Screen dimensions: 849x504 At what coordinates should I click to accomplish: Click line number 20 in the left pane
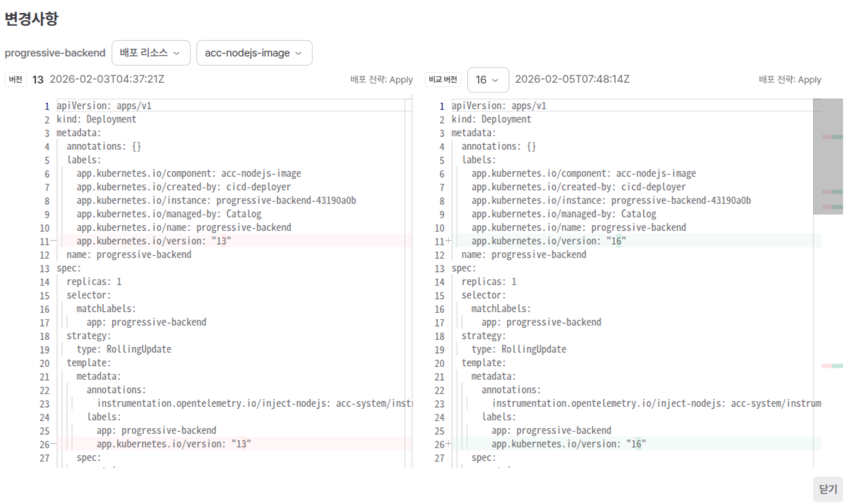pos(45,363)
